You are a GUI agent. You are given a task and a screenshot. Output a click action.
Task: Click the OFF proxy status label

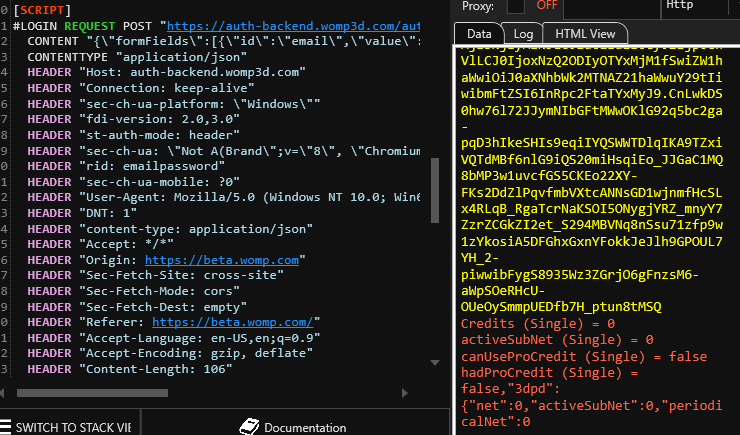click(x=547, y=5)
